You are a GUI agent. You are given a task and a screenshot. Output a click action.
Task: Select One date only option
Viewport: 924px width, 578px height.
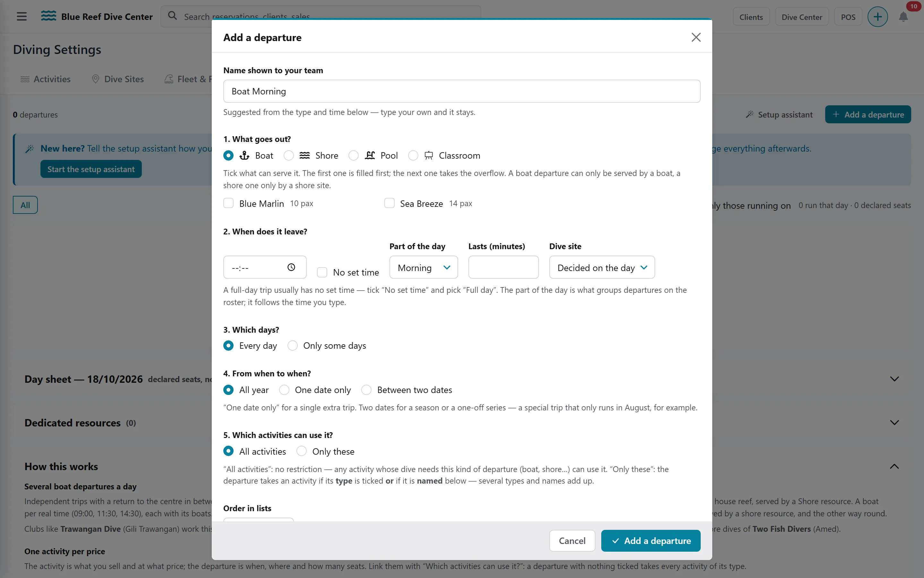coord(284,390)
